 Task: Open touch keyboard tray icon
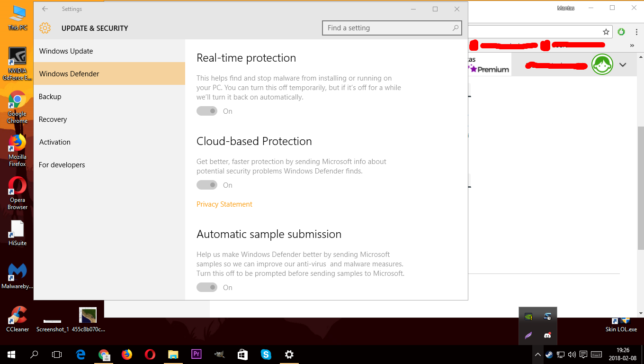pos(597,355)
